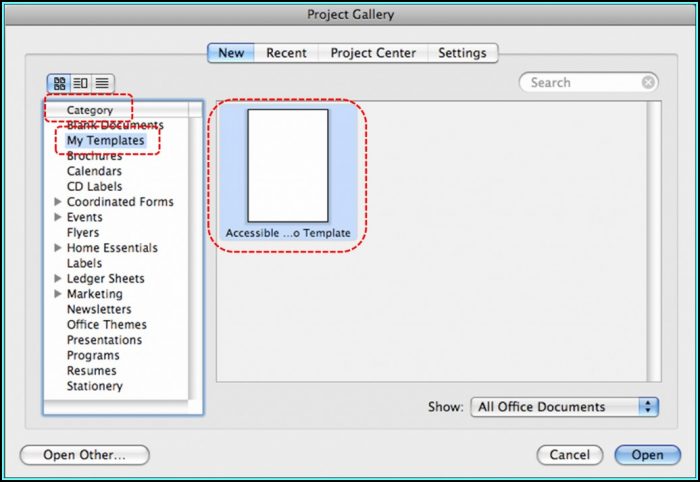Select the Labels category
Image resolution: width=700 pixels, height=482 pixels.
pos(84,263)
